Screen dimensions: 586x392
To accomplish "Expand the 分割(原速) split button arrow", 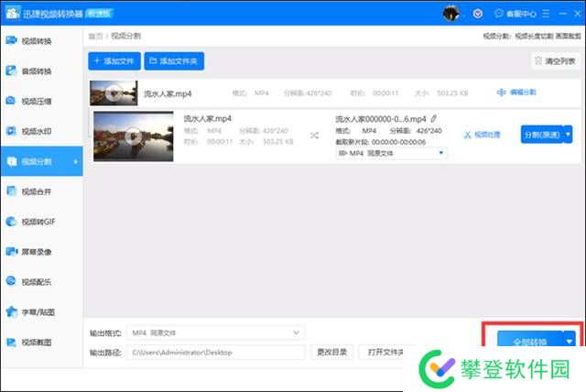I will [568, 134].
